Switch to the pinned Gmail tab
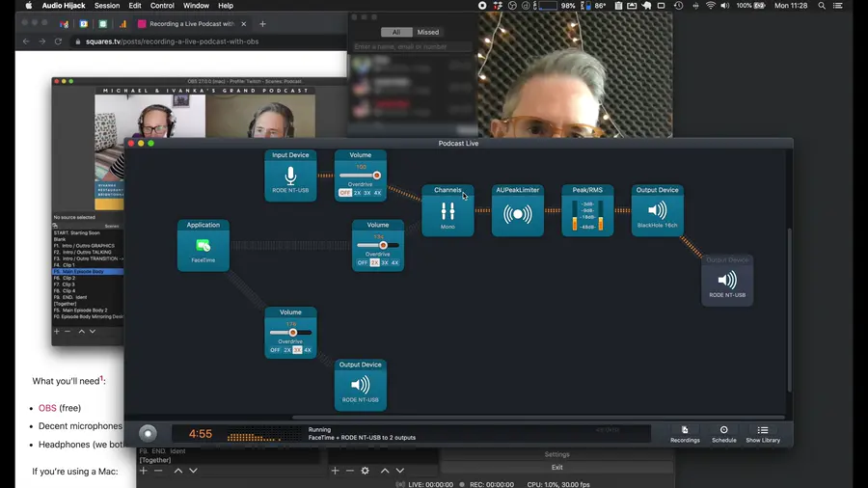 pos(65,24)
